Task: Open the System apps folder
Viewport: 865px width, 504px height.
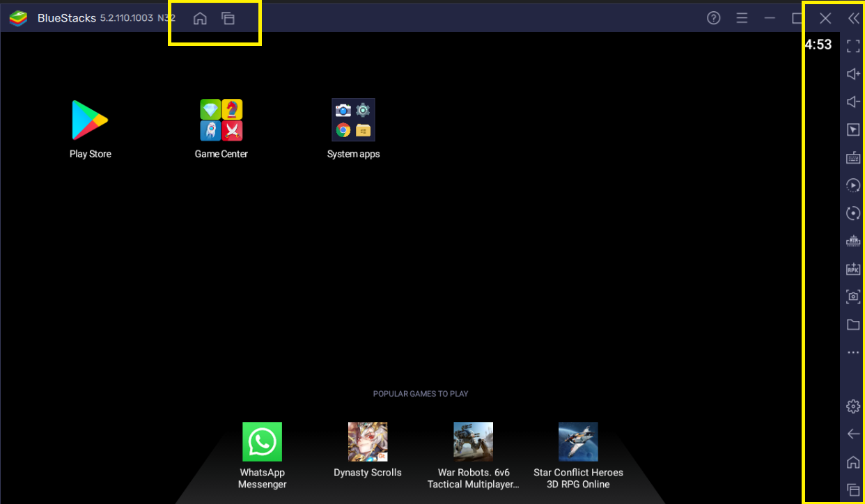Action: [353, 120]
